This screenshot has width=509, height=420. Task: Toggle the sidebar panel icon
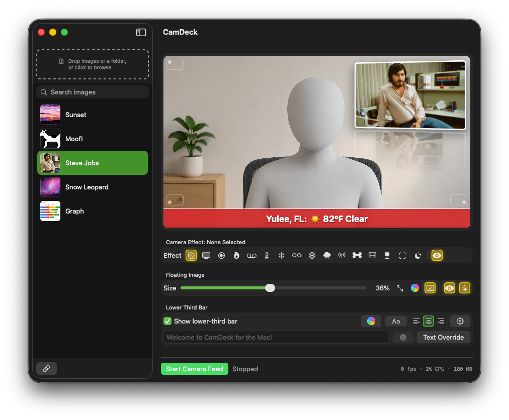(141, 33)
